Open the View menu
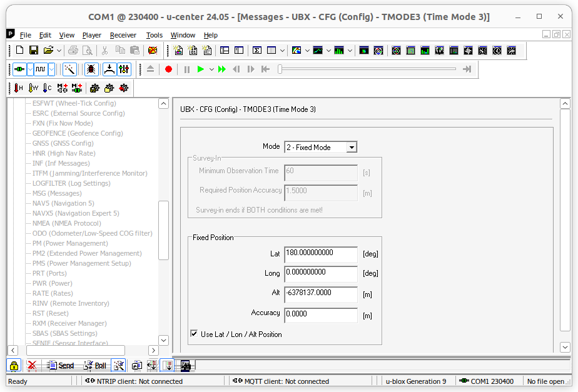The width and height of the screenshot is (578, 392). tap(67, 35)
